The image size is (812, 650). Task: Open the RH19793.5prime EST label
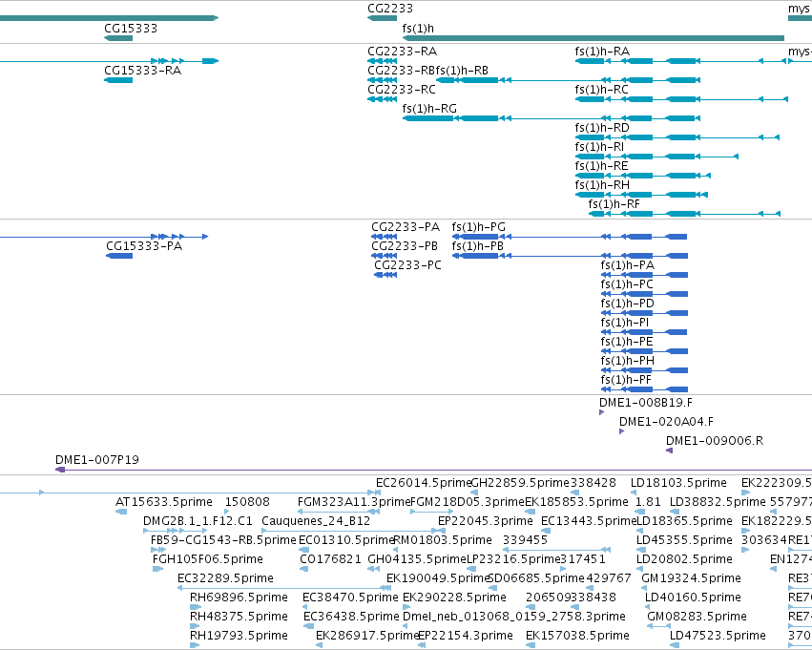(x=239, y=636)
